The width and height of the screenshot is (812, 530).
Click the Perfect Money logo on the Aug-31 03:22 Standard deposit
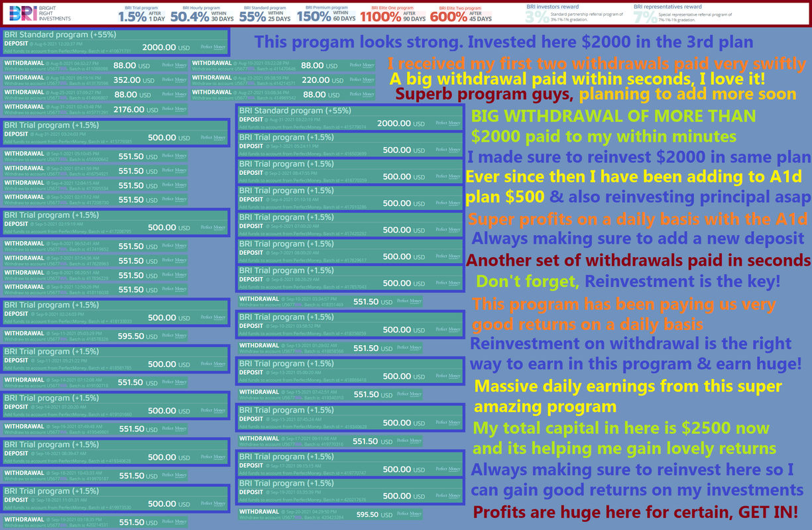pyautogui.click(x=448, y=123)
